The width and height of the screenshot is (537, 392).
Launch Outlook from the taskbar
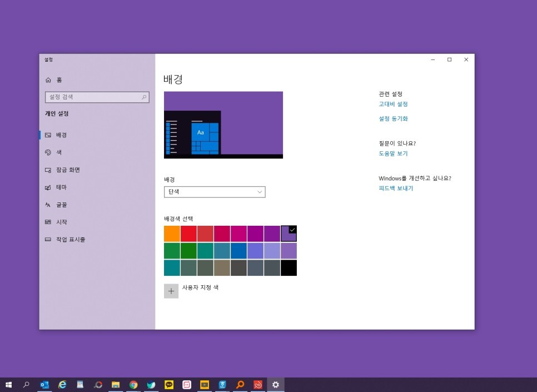(44, 385)
